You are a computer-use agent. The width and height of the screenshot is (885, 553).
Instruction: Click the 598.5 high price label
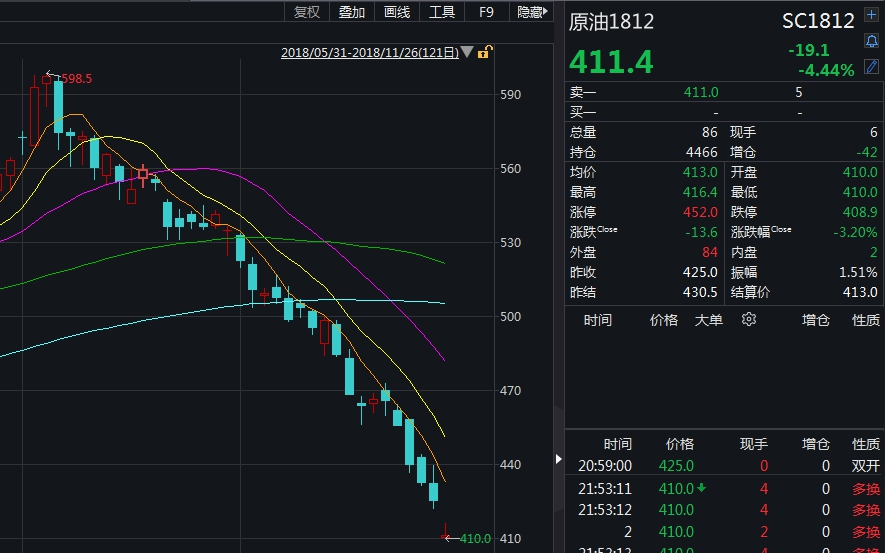[x=76, y=79]
